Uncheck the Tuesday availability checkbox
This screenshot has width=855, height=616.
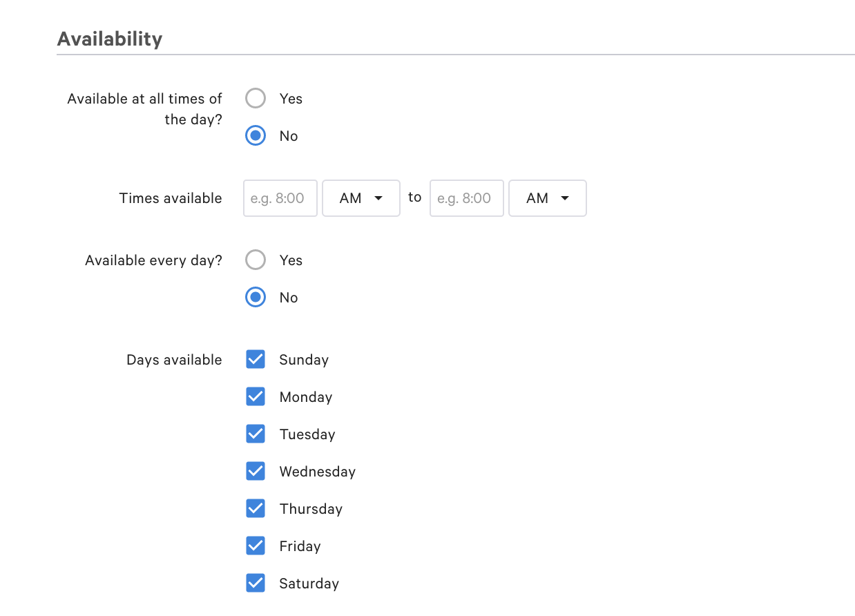[256, 434]
